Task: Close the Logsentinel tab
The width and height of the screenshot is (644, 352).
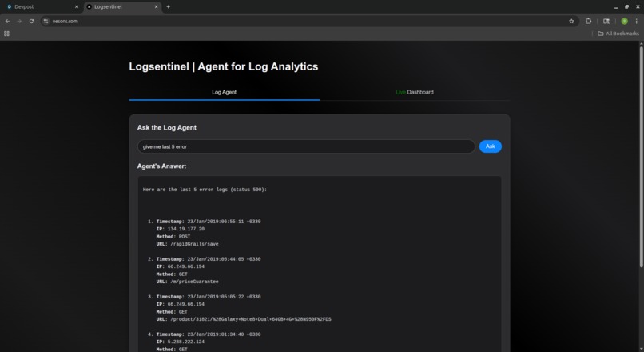Action: click(x=156, y=7)
